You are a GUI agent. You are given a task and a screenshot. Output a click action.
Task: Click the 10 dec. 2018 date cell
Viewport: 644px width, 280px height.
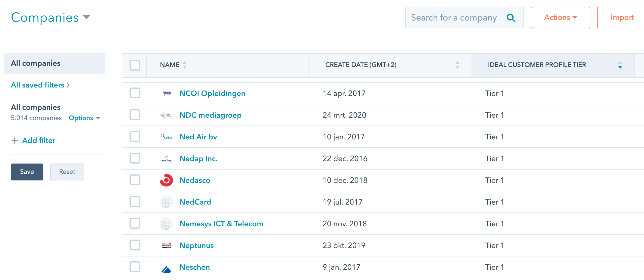(x=345, y=180)
